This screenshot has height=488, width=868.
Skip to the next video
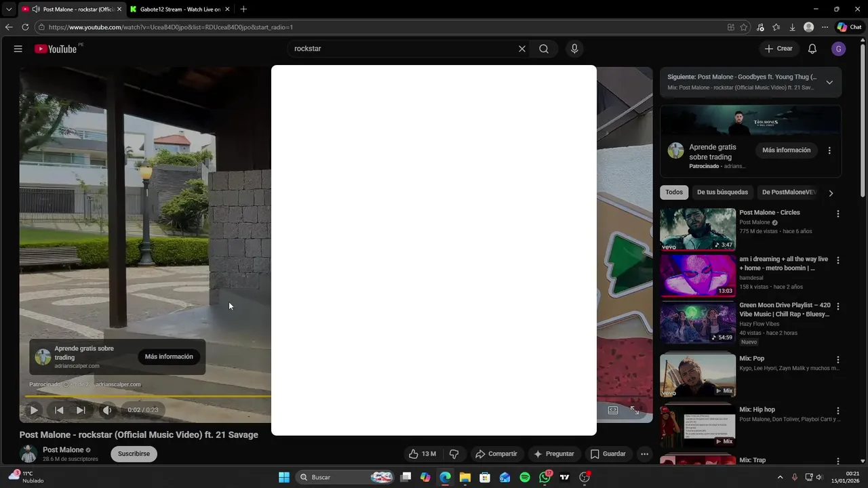[81, 410]
